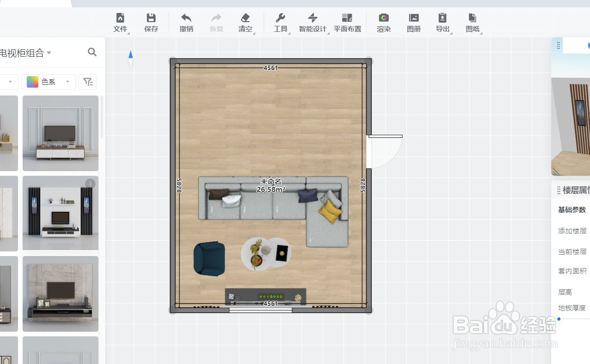Click the 基础参数 section heading
This screenshot has width=590, height=364.
[572, 210]
